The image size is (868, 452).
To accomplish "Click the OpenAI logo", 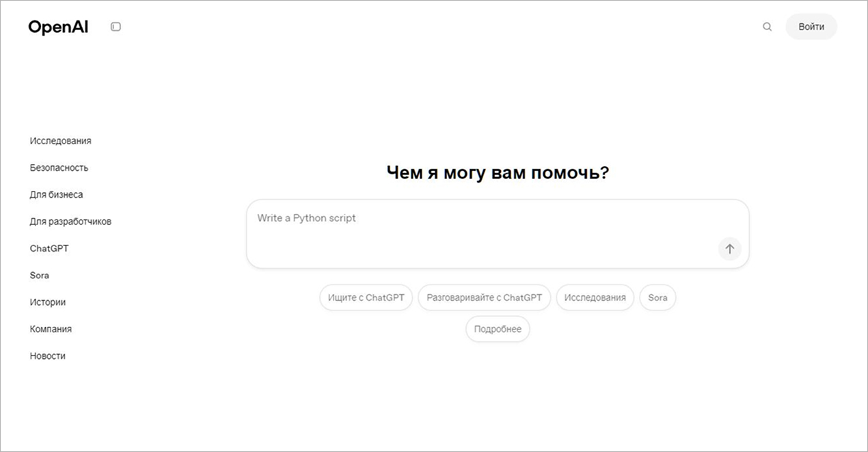I will [x=58, y=27].
